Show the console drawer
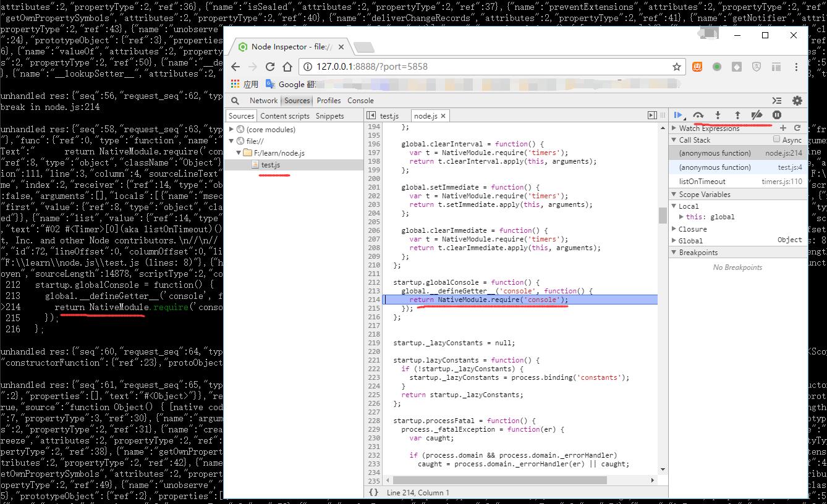Screen dimensions: 827x504 (777, 101)
